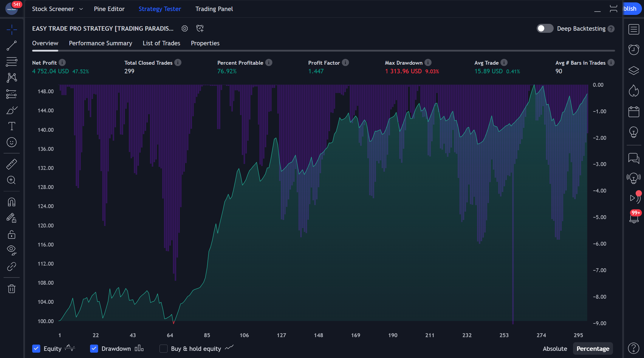Select the Text tool in left toolbar
Screen dimensions: 644x358
(12, 126)
